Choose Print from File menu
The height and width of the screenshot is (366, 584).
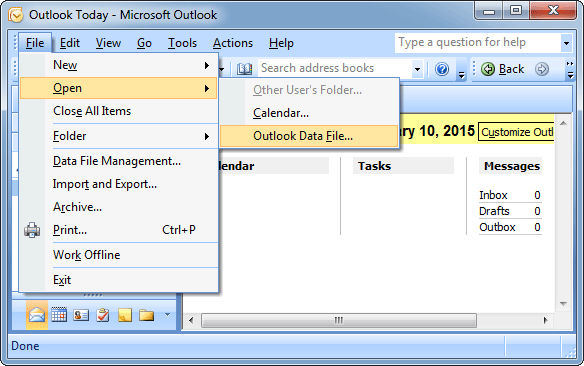(118, 230)
